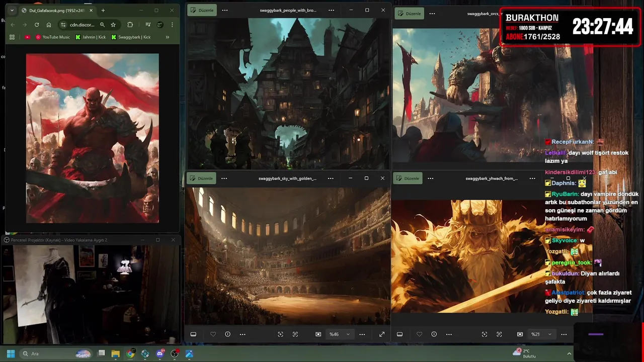Click the Chrome home button
644x362 pixels.
coord(49,25)
